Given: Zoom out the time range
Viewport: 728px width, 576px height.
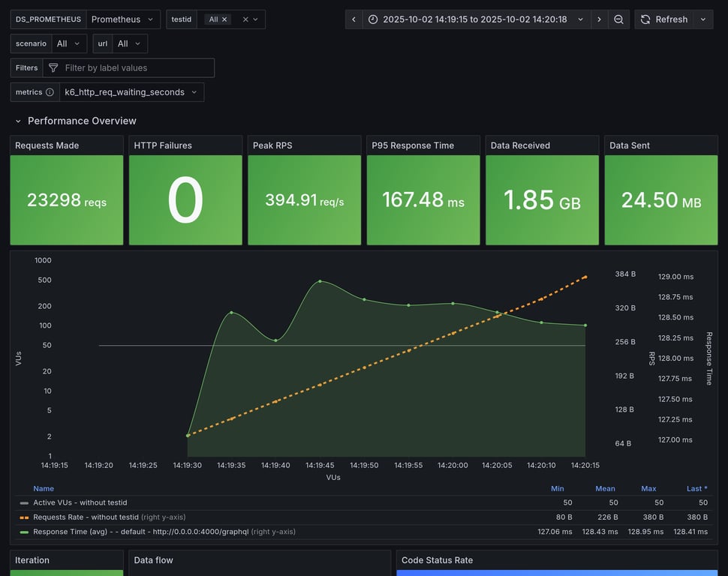Looking at the screenshot, I should click(618, 19).
